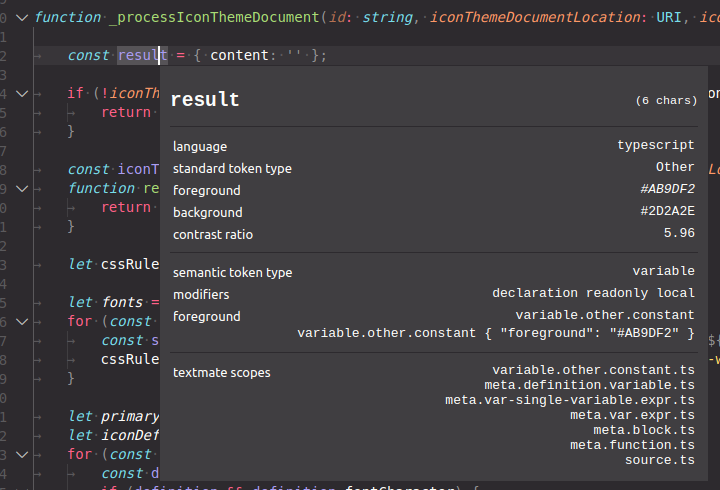Image resolution: width=720 pixels, height=490 pixels.
Task: Click the semantic token type variable value
Action: pyautogui.click(x=664, y=271)
